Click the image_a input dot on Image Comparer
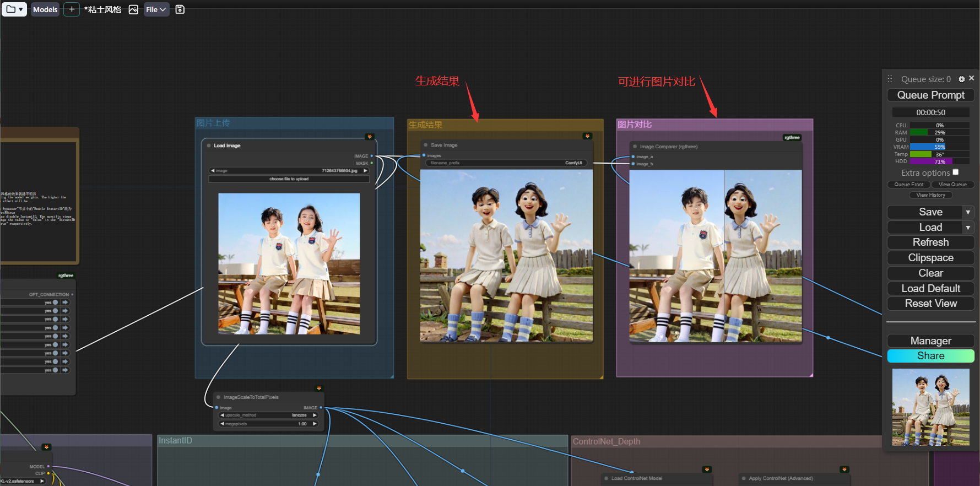980x486 pixels. [633, 156]
